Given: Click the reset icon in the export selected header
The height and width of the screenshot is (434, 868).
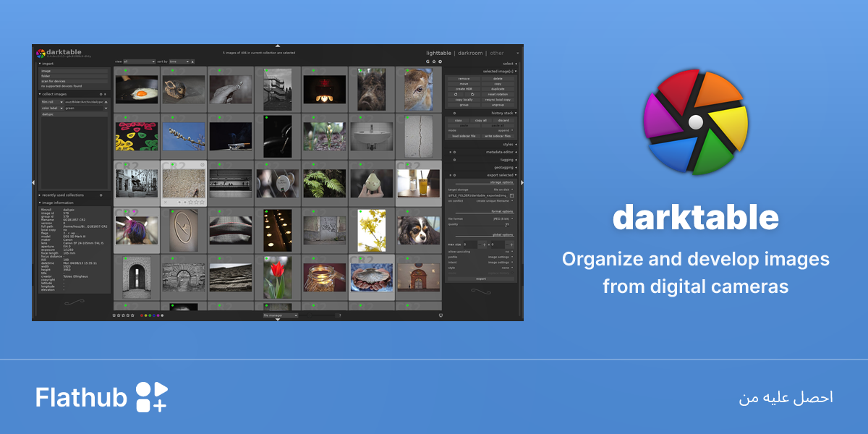Looking at the screenshot, I should tap(454, 175).
